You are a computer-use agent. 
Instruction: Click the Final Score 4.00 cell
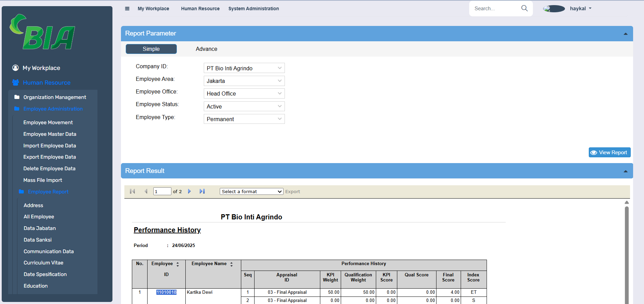[x=448, y=292]
